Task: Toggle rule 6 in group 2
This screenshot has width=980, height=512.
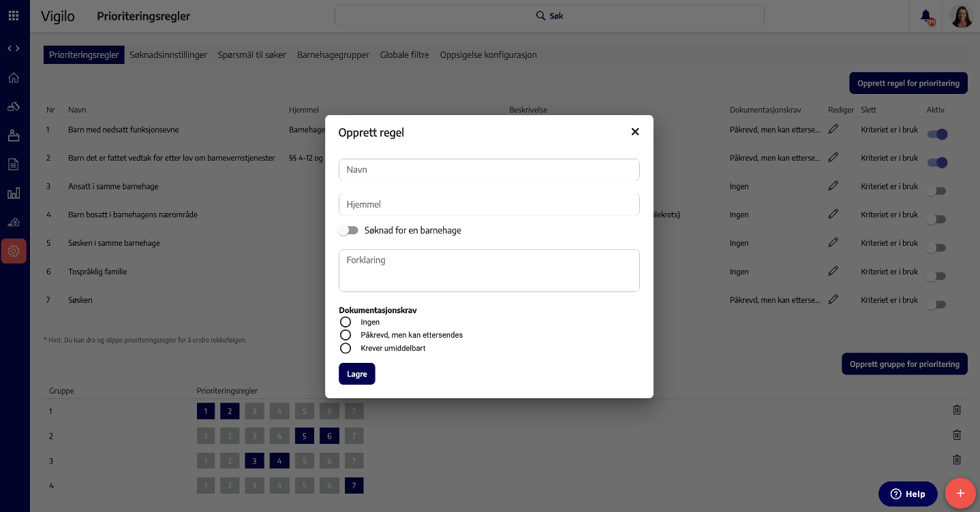Action: point(329,436)
